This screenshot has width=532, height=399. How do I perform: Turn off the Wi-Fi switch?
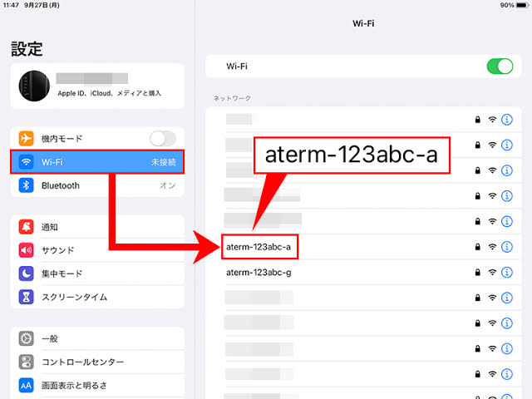click(x=500, y=66)
